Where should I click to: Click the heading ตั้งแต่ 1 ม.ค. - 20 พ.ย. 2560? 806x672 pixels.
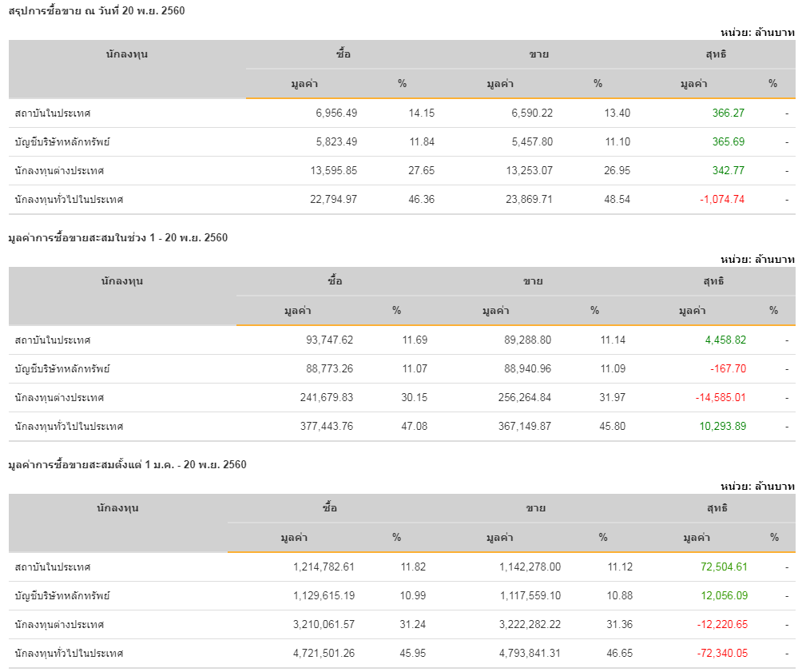pyautogui.click(x=127, y=465)
